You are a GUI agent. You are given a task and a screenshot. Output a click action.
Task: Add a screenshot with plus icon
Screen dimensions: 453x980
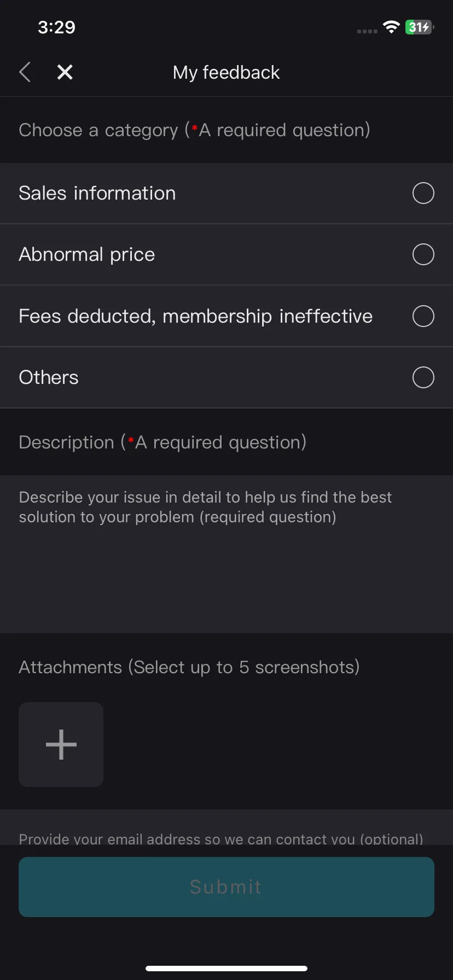pyautogui.click(x=61, y=744)
